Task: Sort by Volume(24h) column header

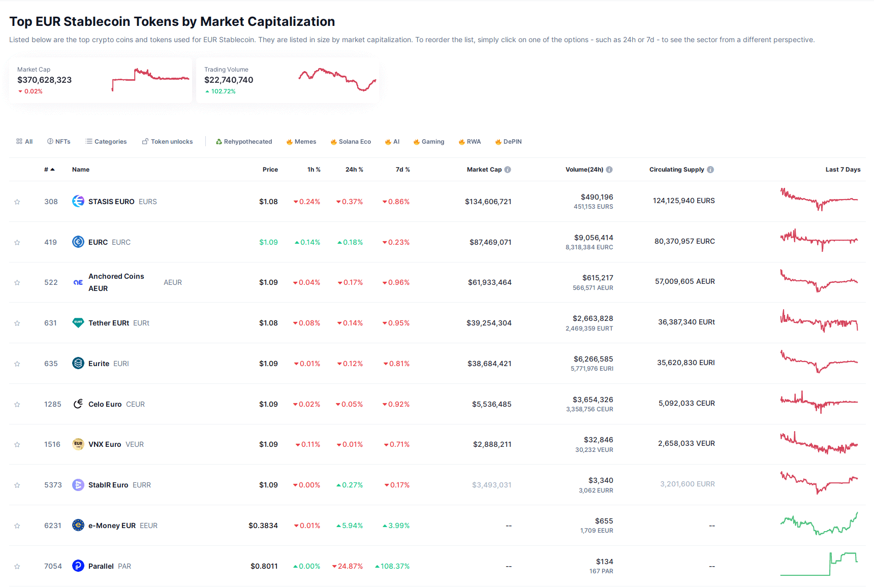Action: (x=584, y=170)
